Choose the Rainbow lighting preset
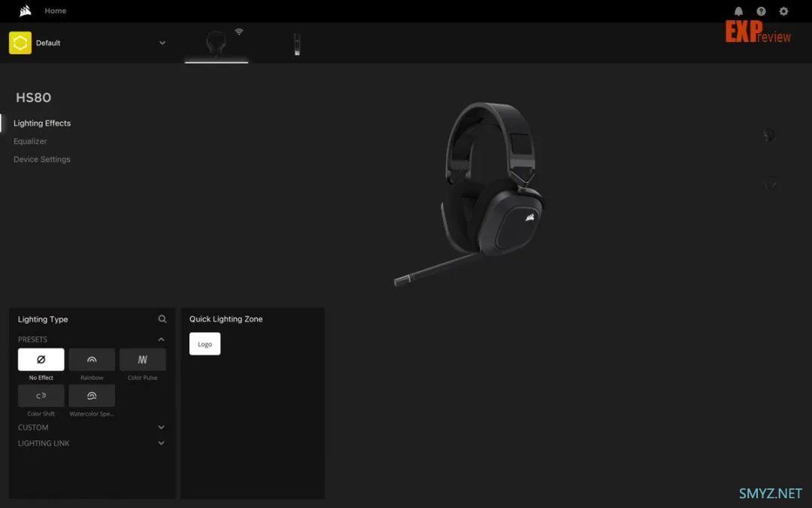 [92, 360]
